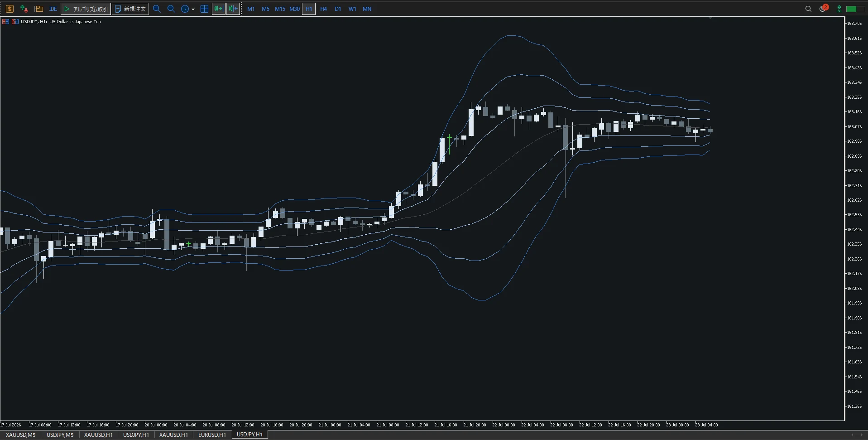Click the 163.706 price label
868x440 pixels.
[854, 23]
